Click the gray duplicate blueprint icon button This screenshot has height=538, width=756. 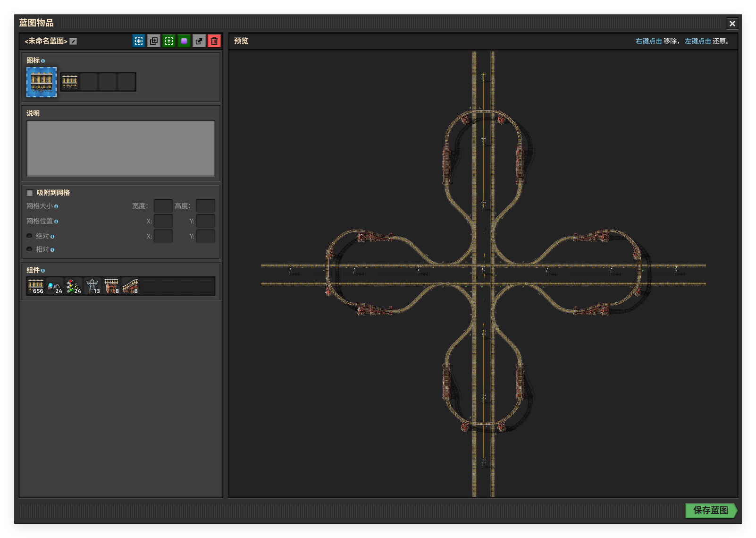tap(154, 41)
